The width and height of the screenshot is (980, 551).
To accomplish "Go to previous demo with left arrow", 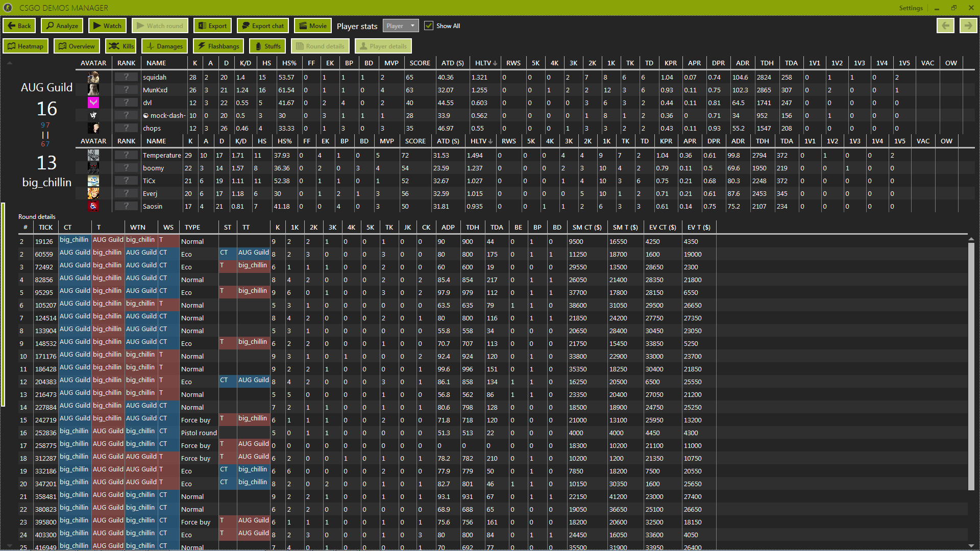I will (945, 26).
